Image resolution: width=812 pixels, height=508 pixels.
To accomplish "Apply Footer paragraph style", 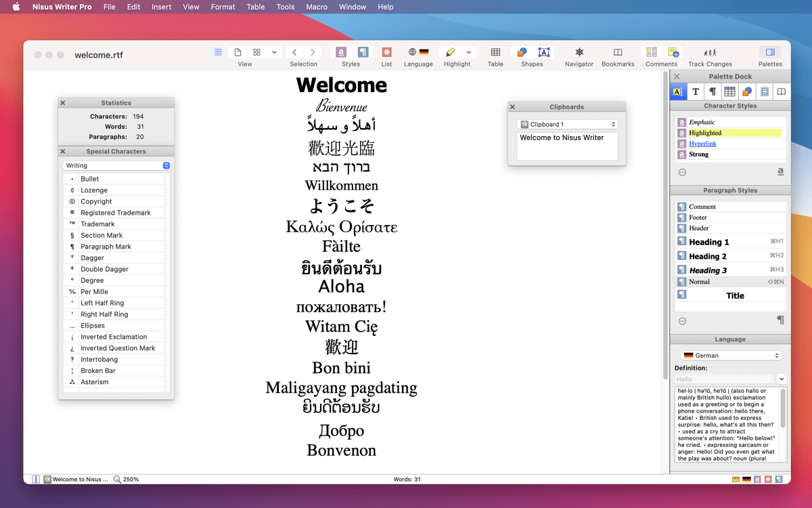I will click(x=731, y=217).
